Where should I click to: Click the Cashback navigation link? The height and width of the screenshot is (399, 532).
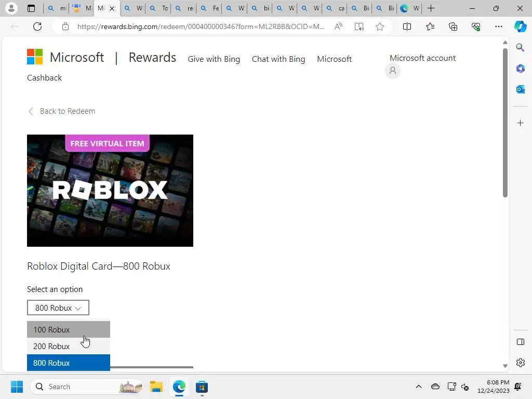45,78
